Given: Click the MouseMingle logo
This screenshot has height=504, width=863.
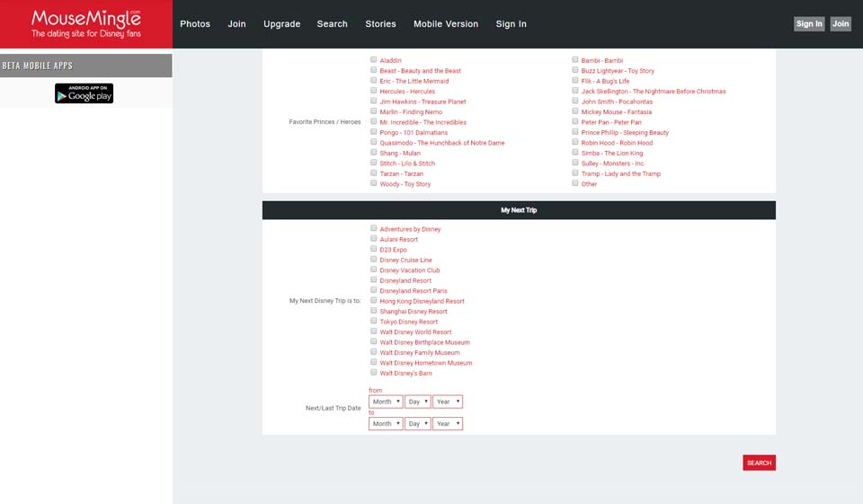Looking at the screenshot, I should coord(86,23).
